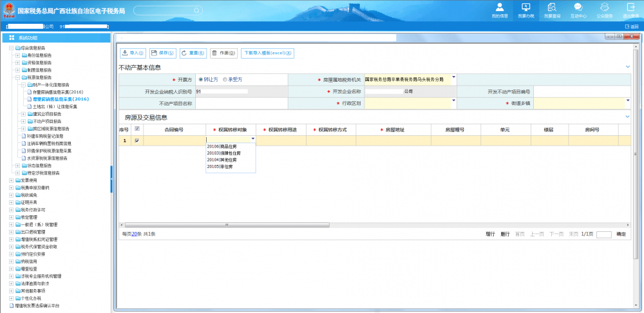
Task: Click the 我的信息 profile icon
Action: pyautogui.click(x=499, y=9)
